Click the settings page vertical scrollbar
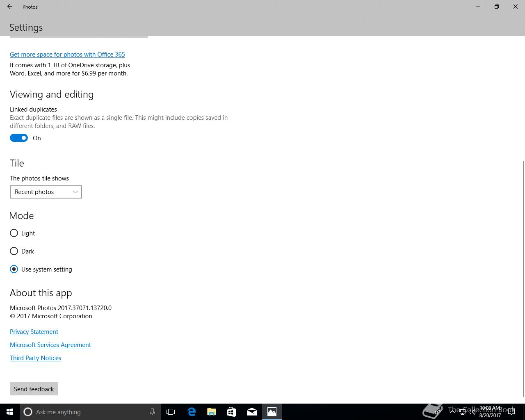The image size is (525, 420). click(x=523, y=279)
